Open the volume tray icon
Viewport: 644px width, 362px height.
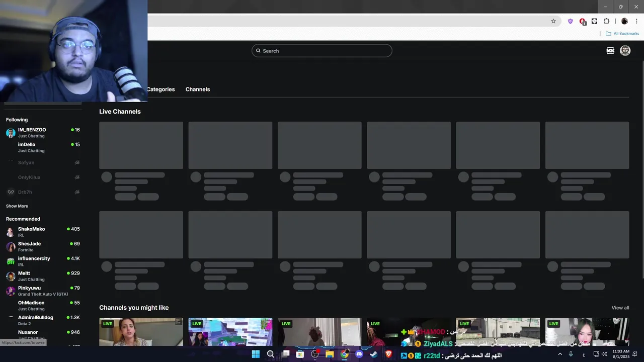[604, 354]
